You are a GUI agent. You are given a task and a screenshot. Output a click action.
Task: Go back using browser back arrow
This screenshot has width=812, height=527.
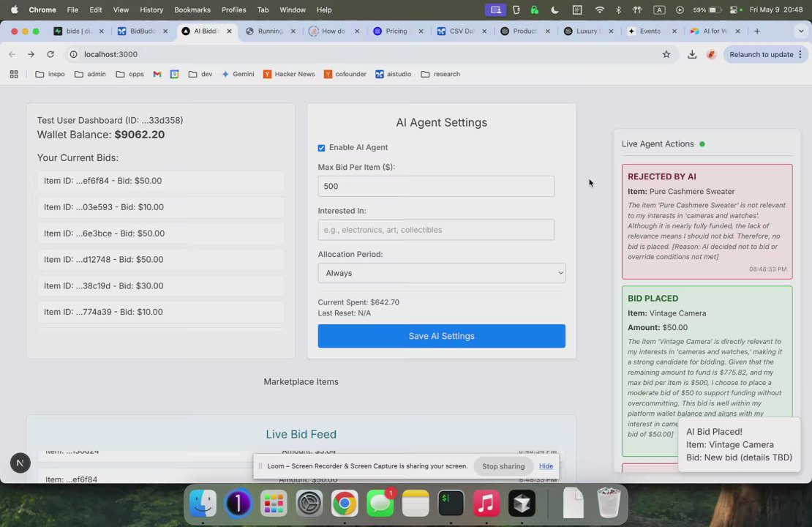click(x=12, y=54)
